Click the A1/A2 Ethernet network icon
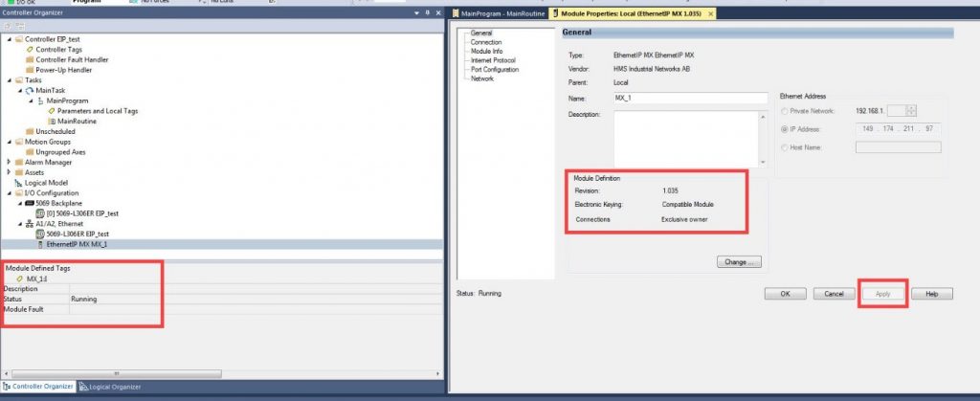The width and height of the screenshot is (980, 401). tap(30, 224)
